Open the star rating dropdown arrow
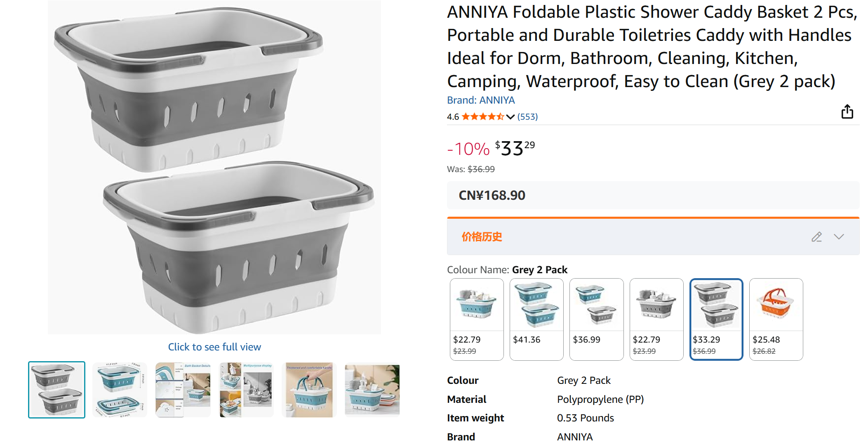The width and height of the screenshot is (868, 447). (x=510, y=117)
